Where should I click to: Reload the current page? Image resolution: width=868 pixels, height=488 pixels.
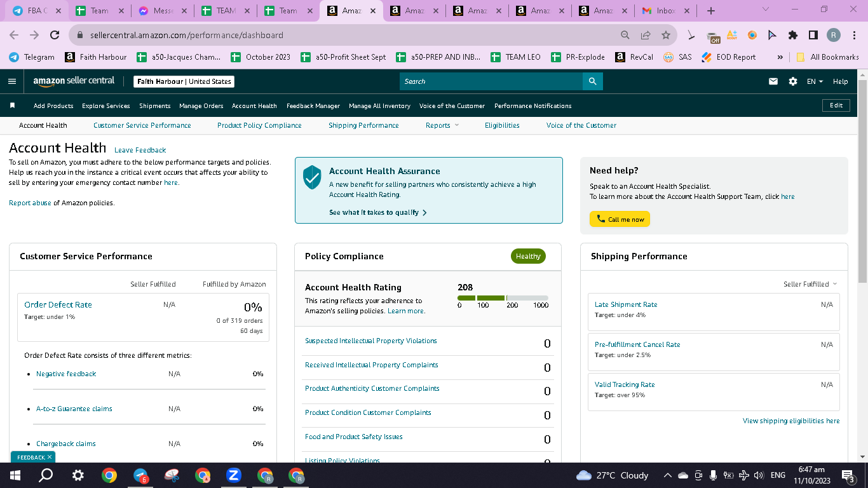coord(55,36)
